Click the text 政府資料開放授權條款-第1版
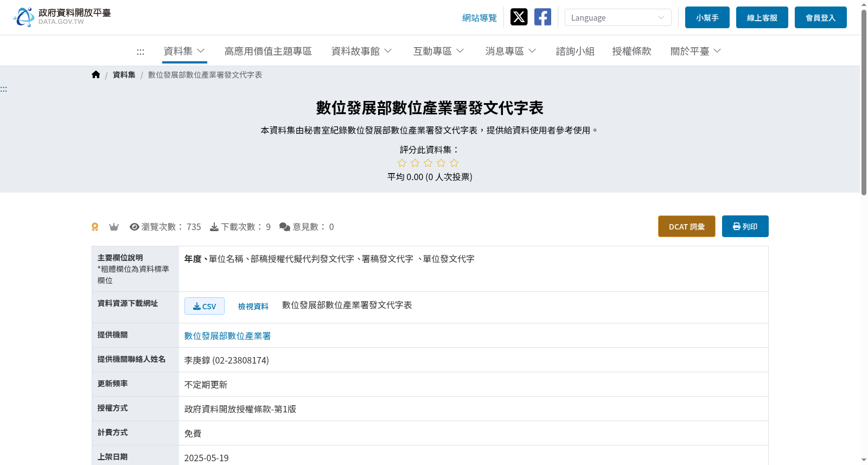 [240, 409]
